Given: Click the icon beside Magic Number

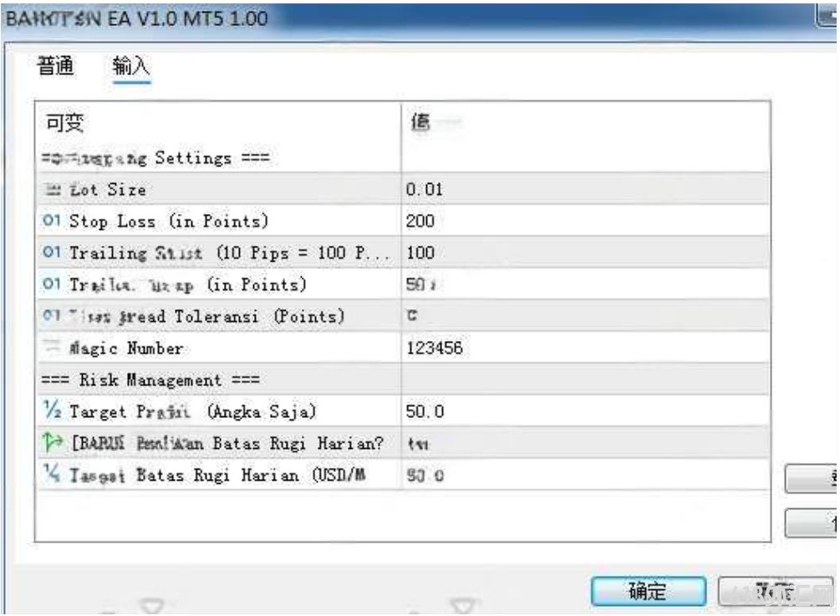Looking at the screenshot, I should pos(52,348).
